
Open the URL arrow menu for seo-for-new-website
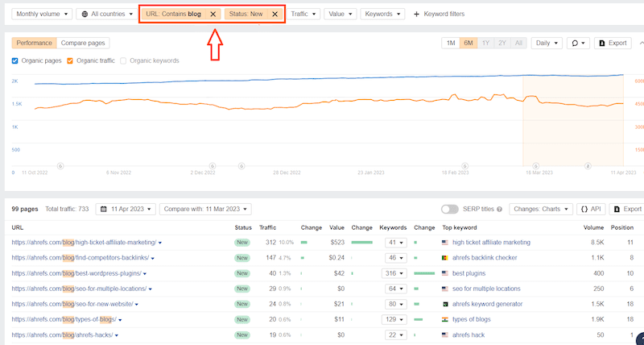coord(137,305)
